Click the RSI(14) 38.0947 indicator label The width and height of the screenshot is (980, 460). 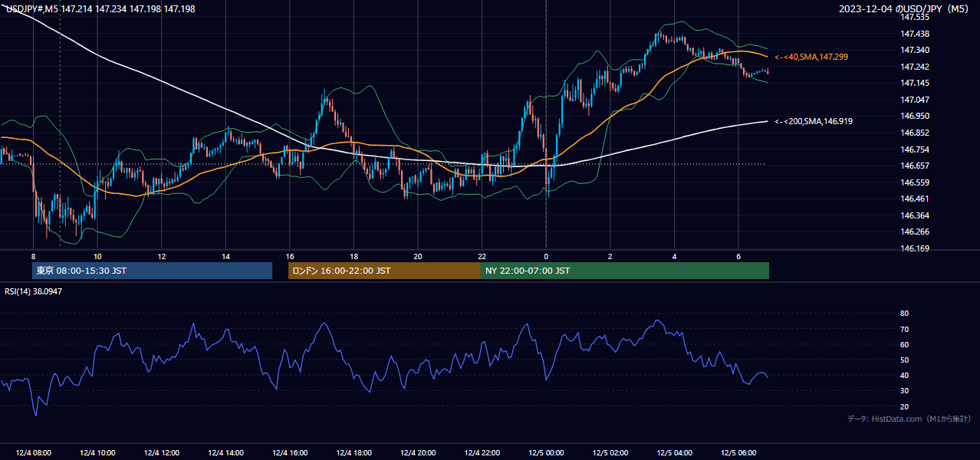pos(34,291)
